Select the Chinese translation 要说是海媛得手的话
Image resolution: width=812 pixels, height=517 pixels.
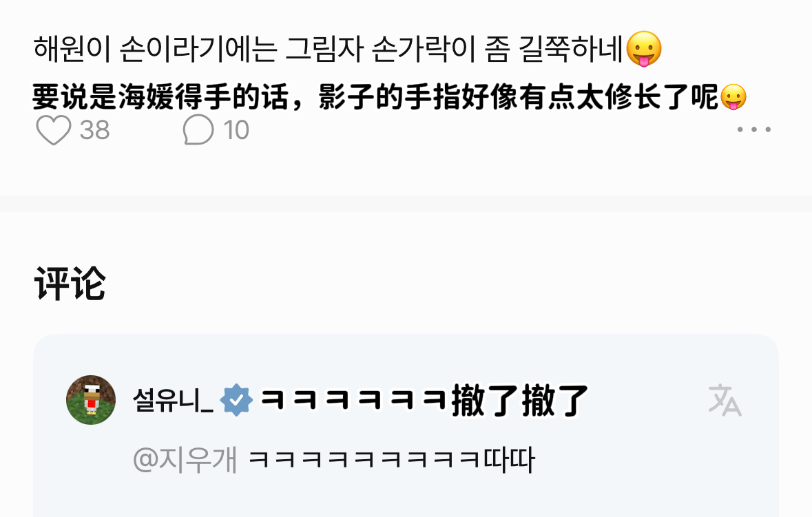pyautogui.click(x=160, y=97)
